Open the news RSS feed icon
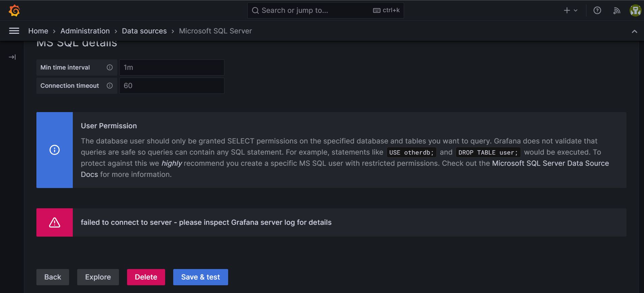 [x=617, y=10]
